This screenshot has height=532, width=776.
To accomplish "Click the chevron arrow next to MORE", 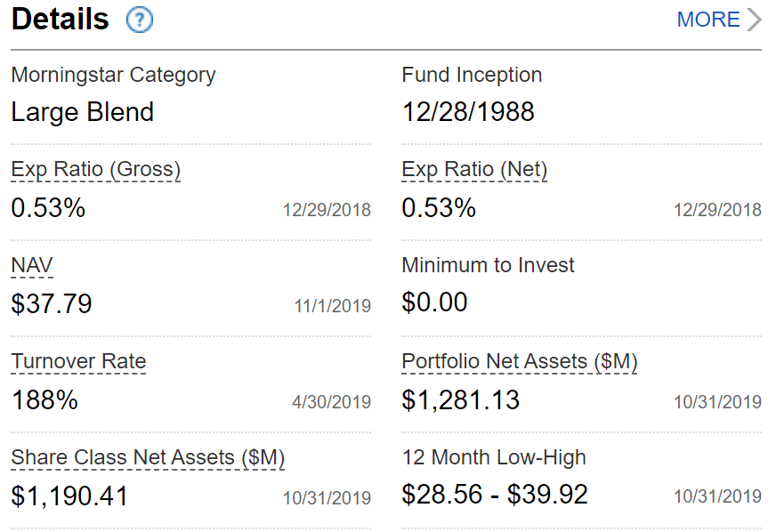I will point(754,20).
